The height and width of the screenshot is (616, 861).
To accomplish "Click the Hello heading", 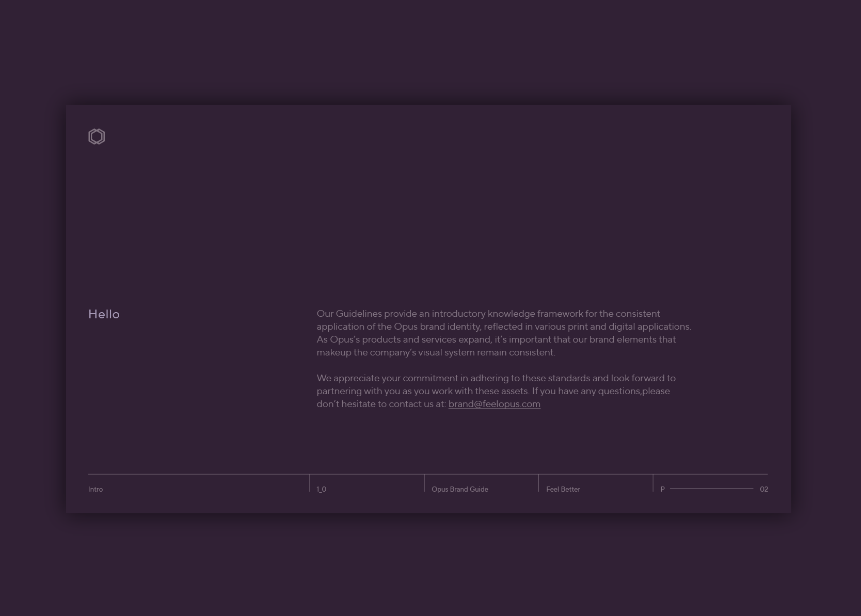I will coord(104,314).
